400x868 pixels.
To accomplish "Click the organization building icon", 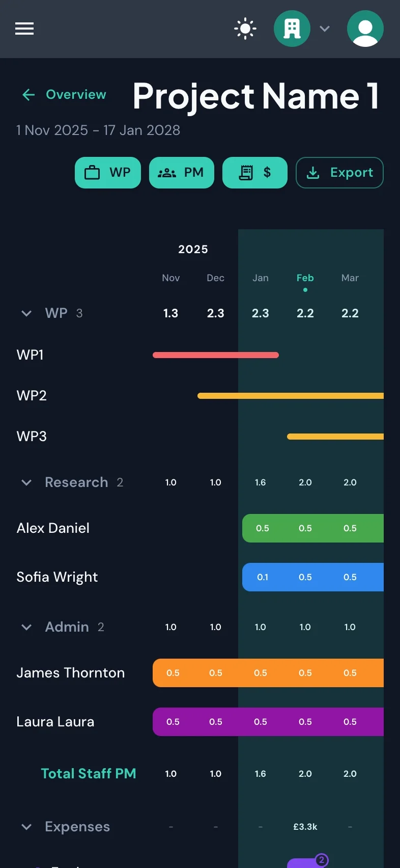I will [292, 29].
